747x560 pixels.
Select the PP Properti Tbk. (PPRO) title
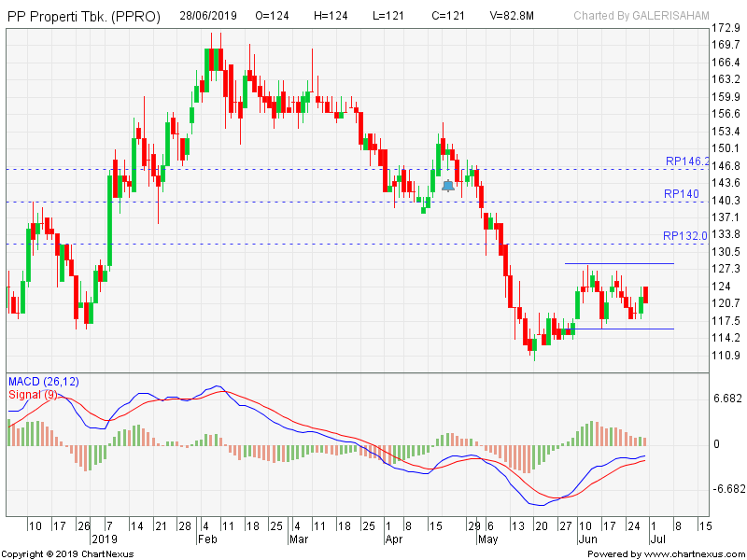84,17
